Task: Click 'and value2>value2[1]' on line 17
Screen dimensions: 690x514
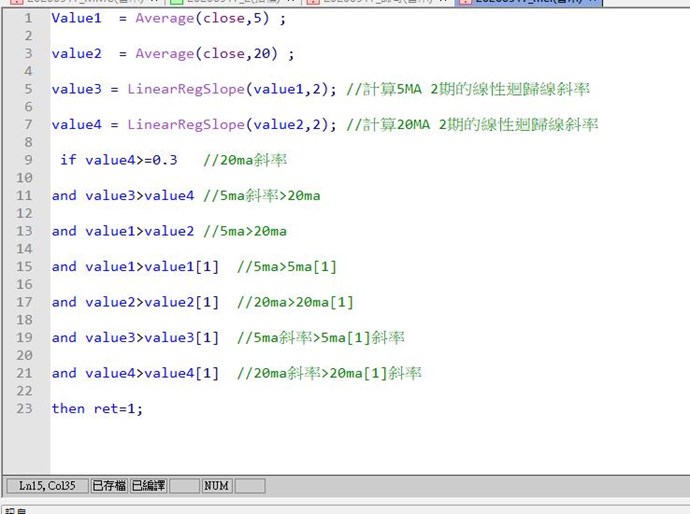Action: click(135, 302)
